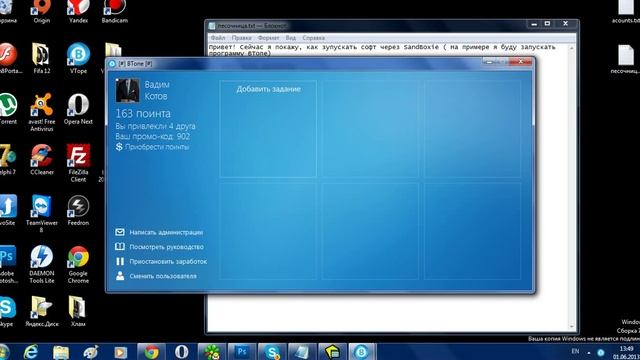Select the acounts text file on desktop
This screenshot has width=640, height=360.
[x=626, y=11]
